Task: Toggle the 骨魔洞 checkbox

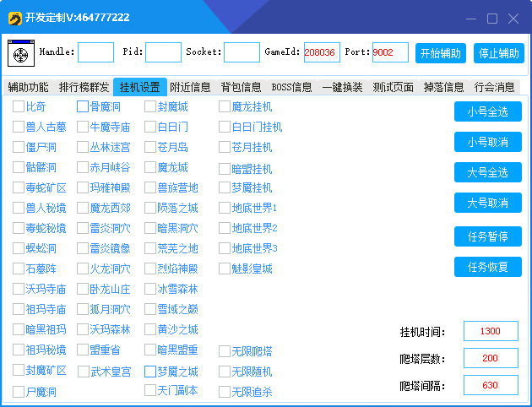Action: (83, 107)
